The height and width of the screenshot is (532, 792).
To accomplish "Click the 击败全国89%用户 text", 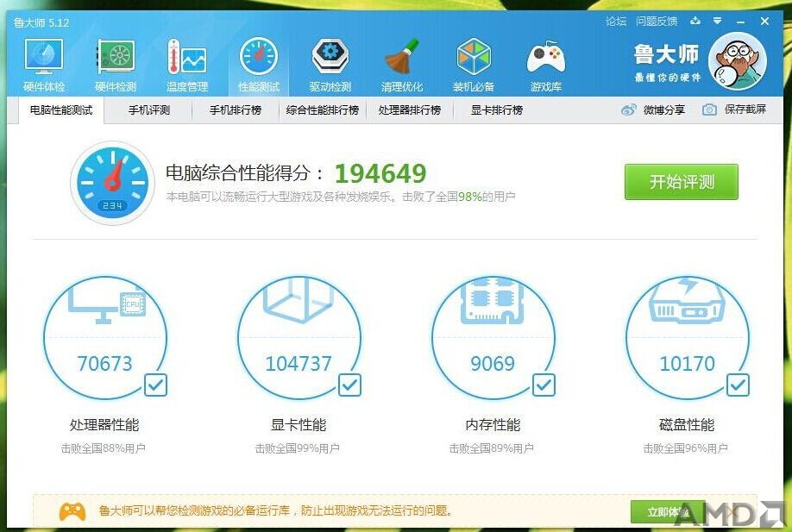I will (492, 448).
